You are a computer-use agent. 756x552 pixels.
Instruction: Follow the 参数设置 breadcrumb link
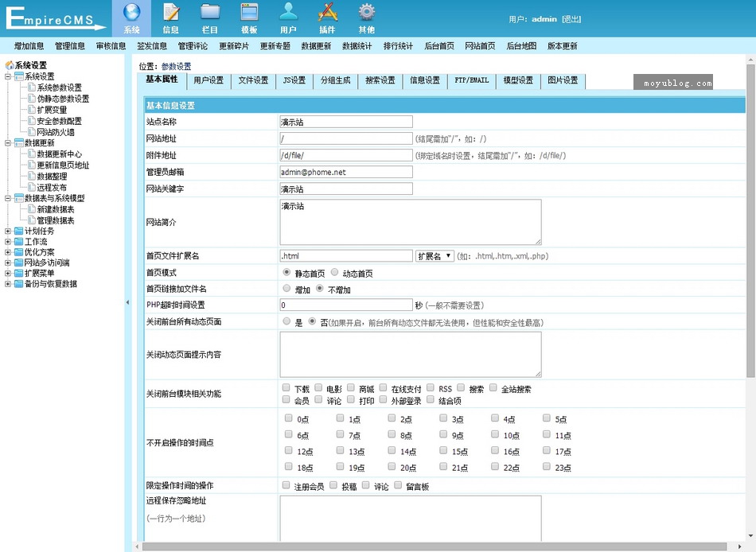tap(176, 67)
